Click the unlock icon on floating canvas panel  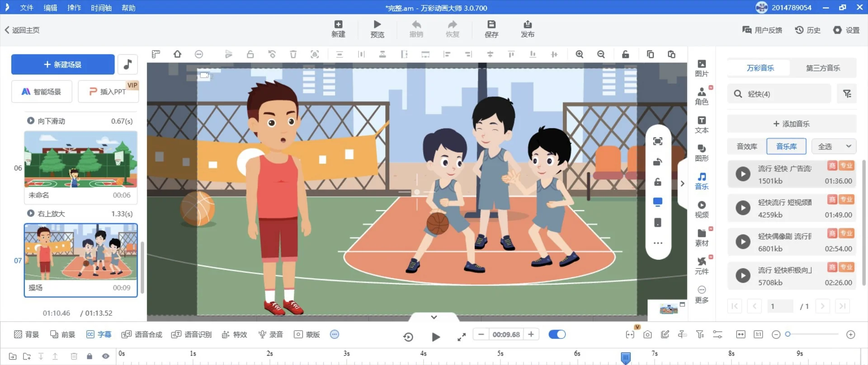click(658, 182)
